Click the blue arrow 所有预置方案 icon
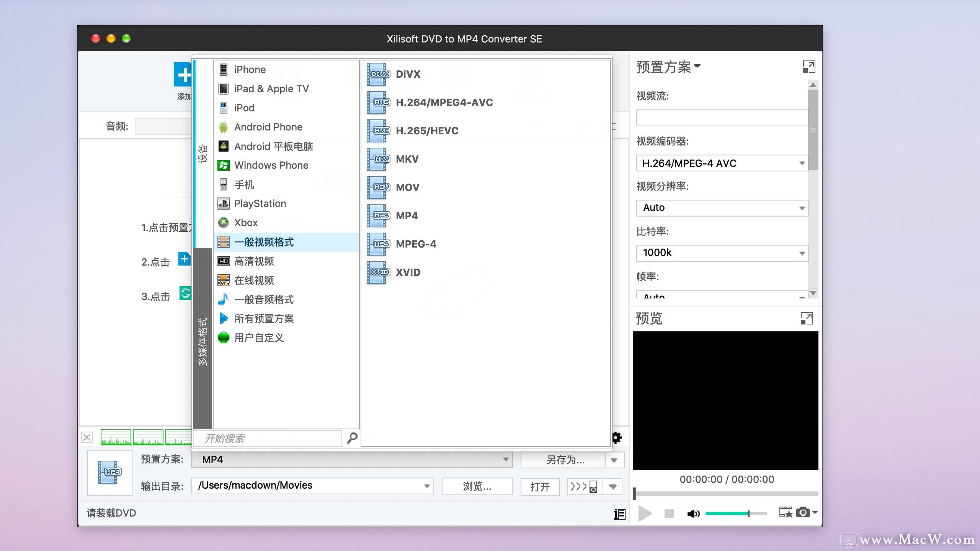 pyautogui.click(x=224, y=318)
